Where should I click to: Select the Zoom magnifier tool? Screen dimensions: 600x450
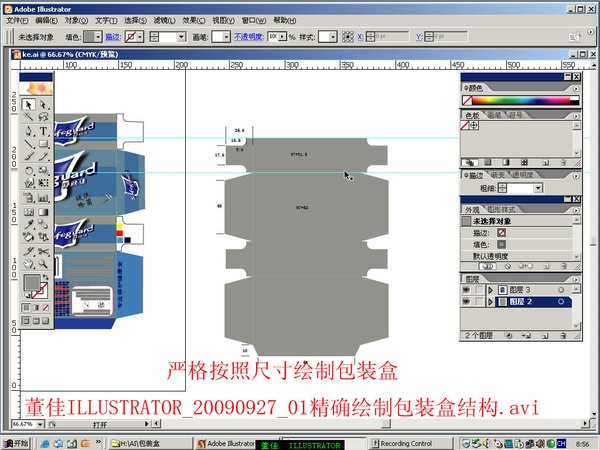pos(44,263)
